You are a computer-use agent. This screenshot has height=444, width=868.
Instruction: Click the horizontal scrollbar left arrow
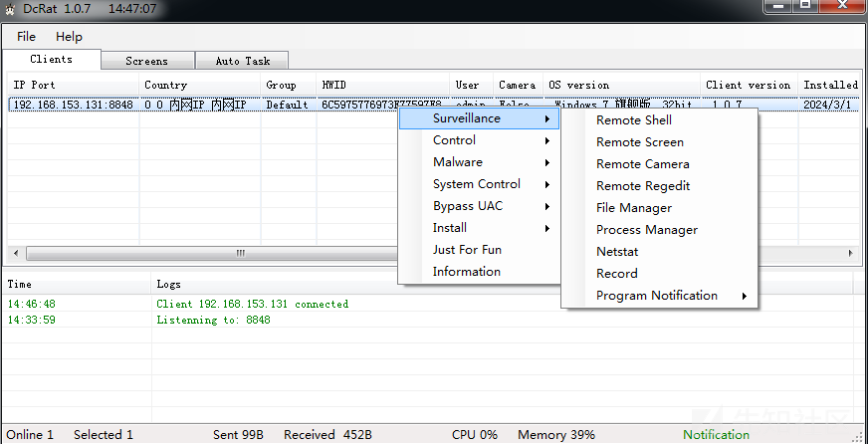(16, 253)
